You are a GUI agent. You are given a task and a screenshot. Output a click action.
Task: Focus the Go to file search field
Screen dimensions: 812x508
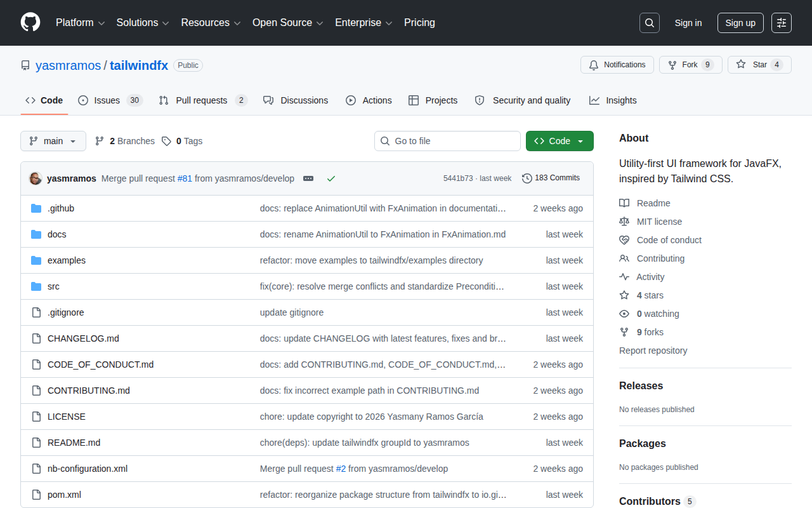point(447,141)
